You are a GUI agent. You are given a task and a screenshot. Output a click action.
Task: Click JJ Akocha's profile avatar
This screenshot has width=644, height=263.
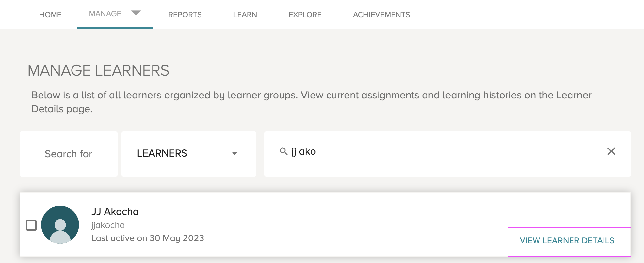[60, 225]
